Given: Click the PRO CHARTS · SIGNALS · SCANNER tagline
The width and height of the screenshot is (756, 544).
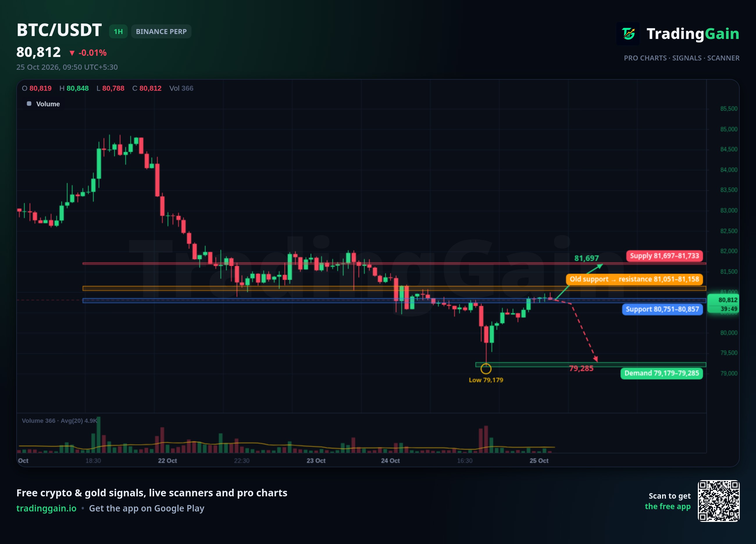Looking at the screenshot, I should pyautogui.click(x=682, y=58).
